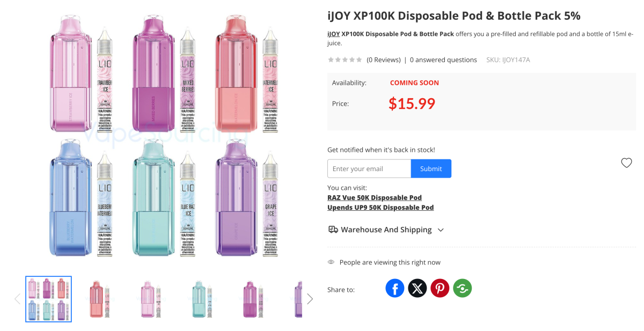The image size is (644, 331).
Task: Click the warehouse icon next to shipping info
Action: [333, 229]
